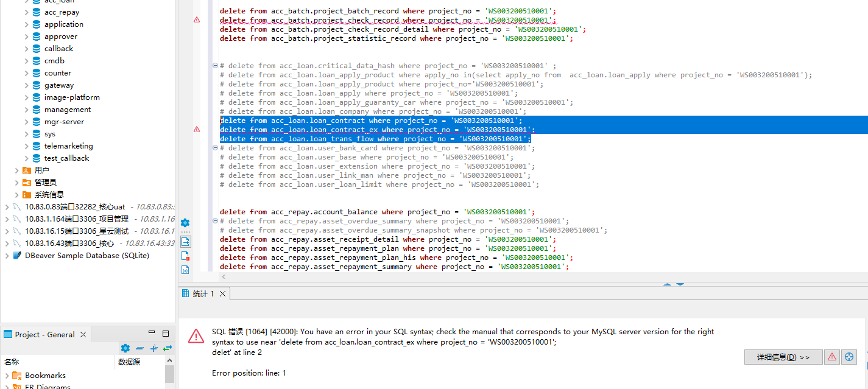Expand the approver database node
This screenshot has width=868, height=389.
(26, 37)
